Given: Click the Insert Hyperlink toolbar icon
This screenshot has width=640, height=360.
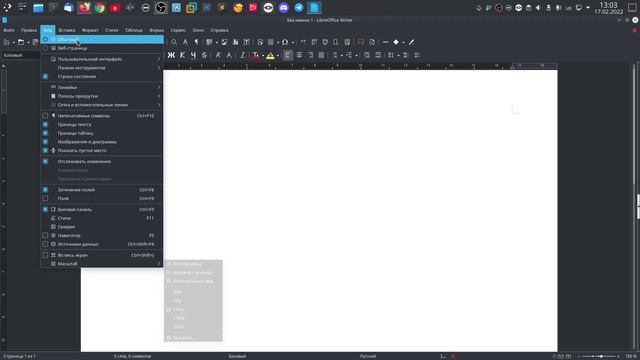Looking at the screenshot, I should [303, 42].
